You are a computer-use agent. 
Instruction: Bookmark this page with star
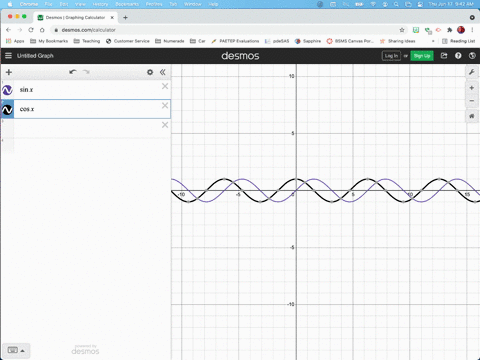pyautogui.click(x=402, y=30)
